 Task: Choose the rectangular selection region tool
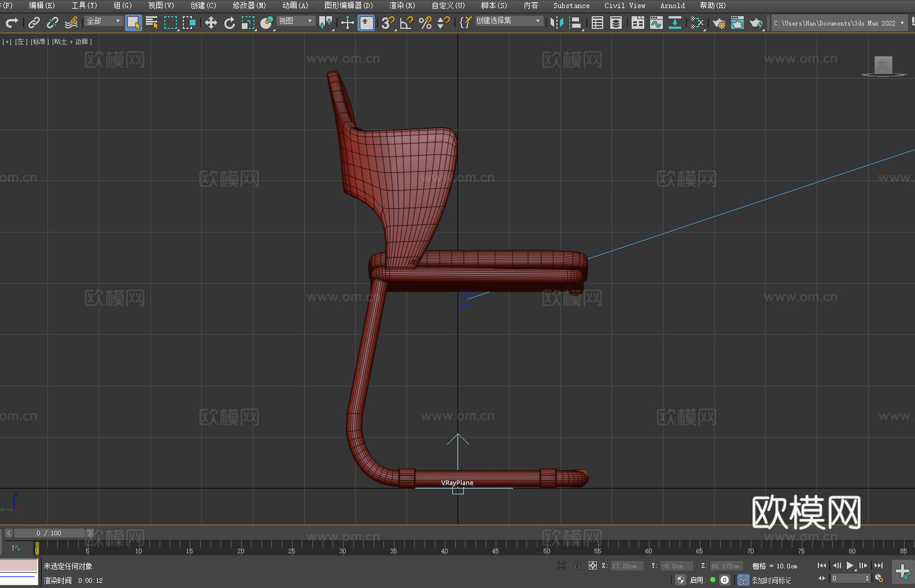(x=171, y=23)
